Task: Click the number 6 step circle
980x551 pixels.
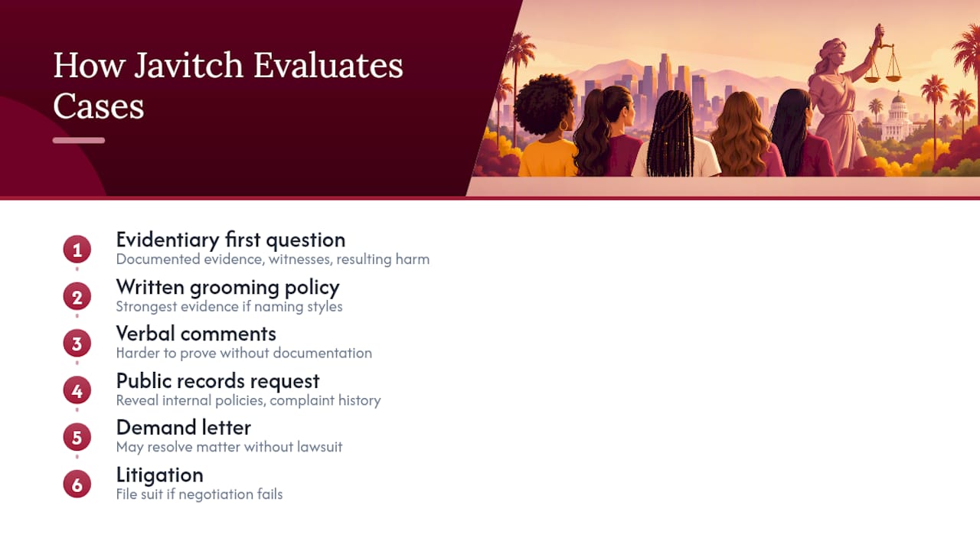Action: click(x=77, y=484)
